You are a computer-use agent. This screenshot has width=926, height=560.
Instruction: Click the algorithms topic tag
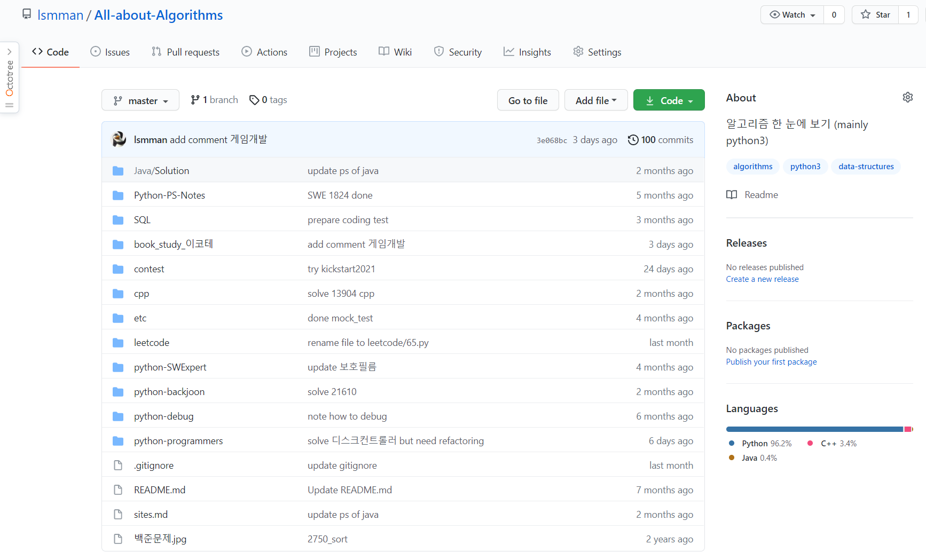753,167
